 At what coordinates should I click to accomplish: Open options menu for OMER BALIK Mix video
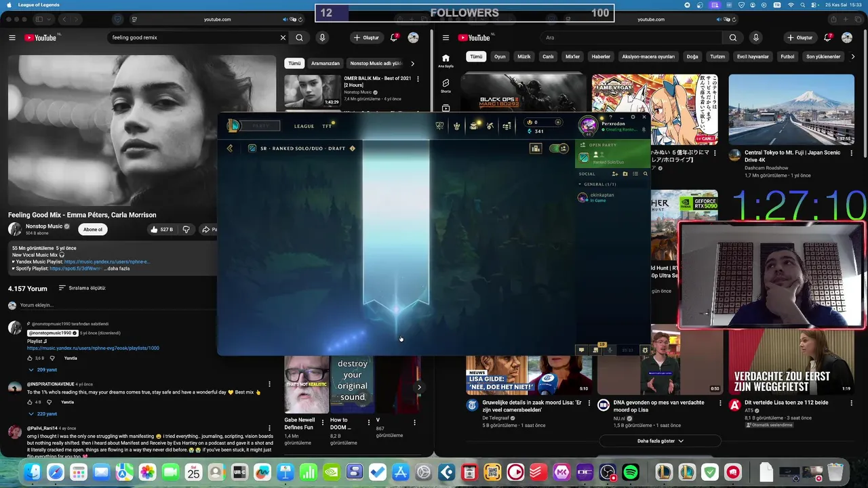point(418,79)
